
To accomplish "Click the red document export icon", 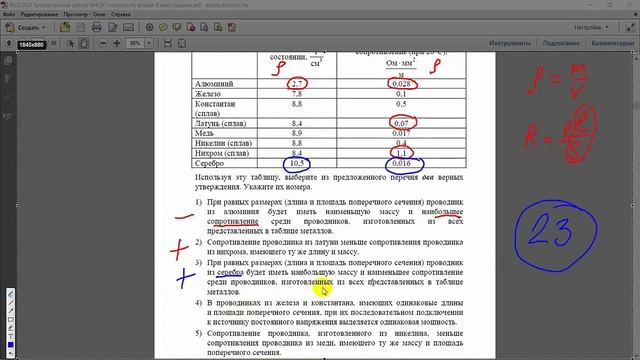I will [191, 27].
